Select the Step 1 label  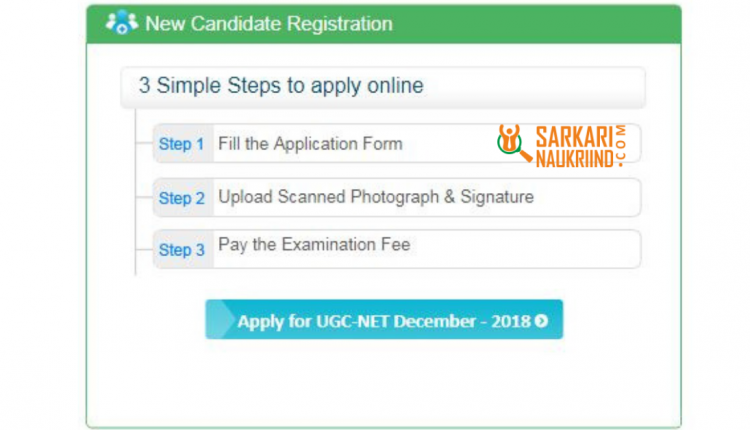[x=181, y=143]
